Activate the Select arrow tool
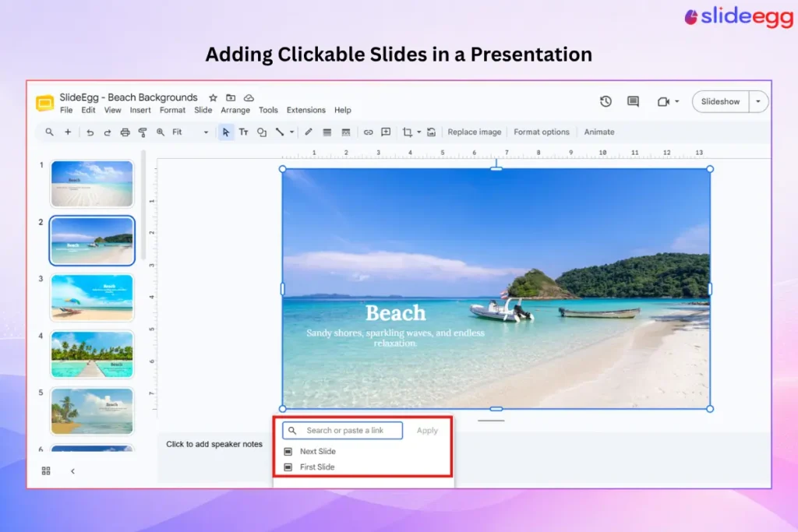The height and width of the screenshot is (532, 798). [x=226, y=132]
